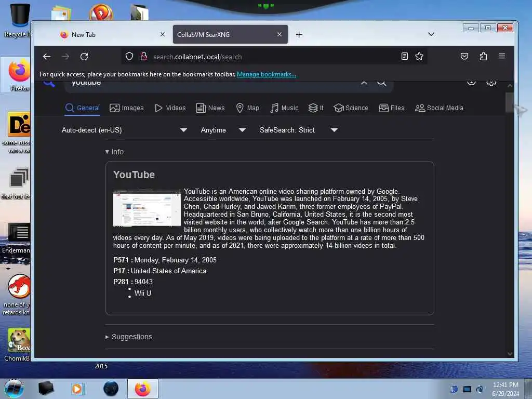Select the Music search category

(x=284, y=108)
